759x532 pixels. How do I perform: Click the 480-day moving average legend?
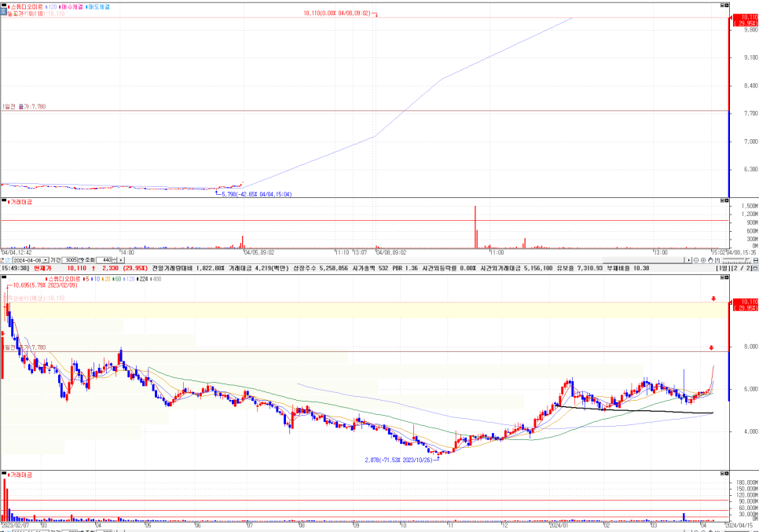point(156,279)
